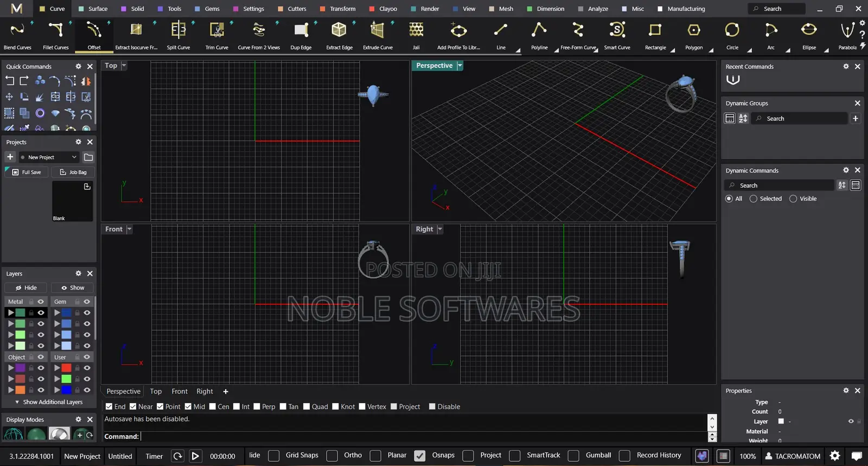Viewport: 868px width, 466px height.
Task: Expand Show Additional Layers
Action: click(x=49, y=402)
